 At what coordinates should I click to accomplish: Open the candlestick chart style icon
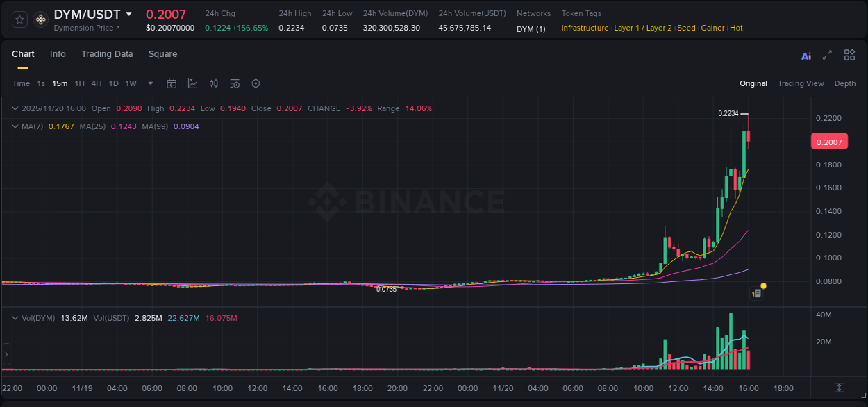click(x=213, y=83)
